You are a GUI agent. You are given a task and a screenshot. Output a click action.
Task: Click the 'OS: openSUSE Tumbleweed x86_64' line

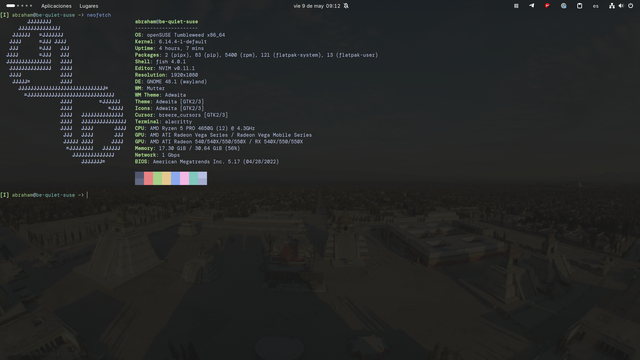click(180, 35)
